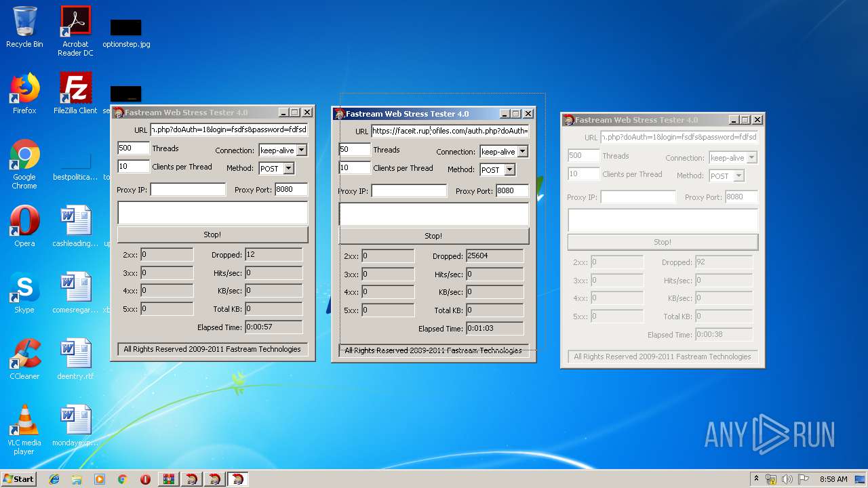
Task: Click URL field in window with Dropped 12
Action: click(x=229, y=129)
